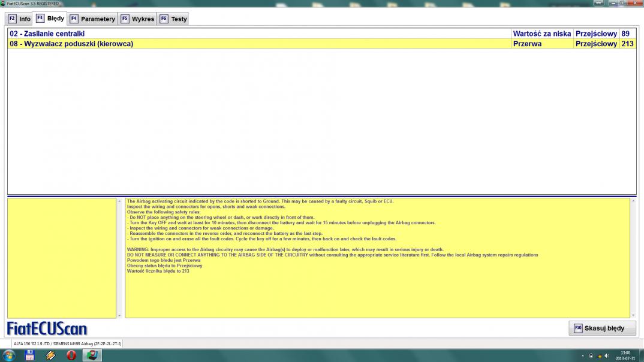Click the Przerwa cause cell
This screenshot has width=644, height=362.
[541, 44]
